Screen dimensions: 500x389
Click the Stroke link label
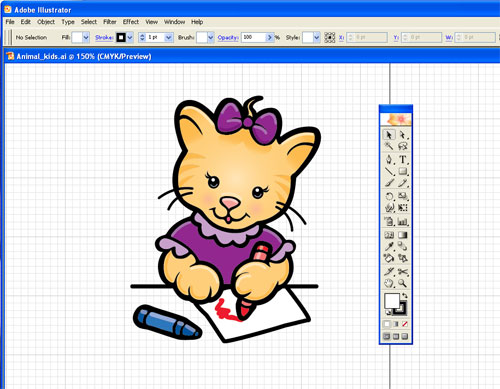[104, 37]
